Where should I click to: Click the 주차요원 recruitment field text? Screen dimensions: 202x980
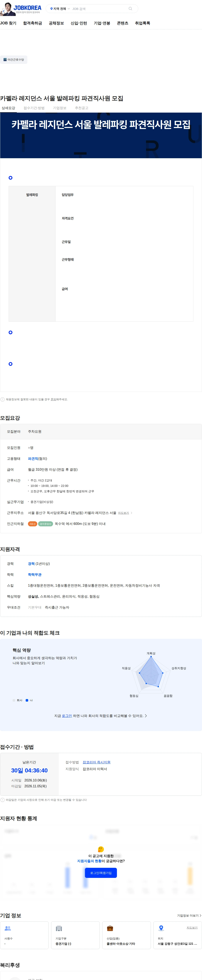tap(35, 432)
